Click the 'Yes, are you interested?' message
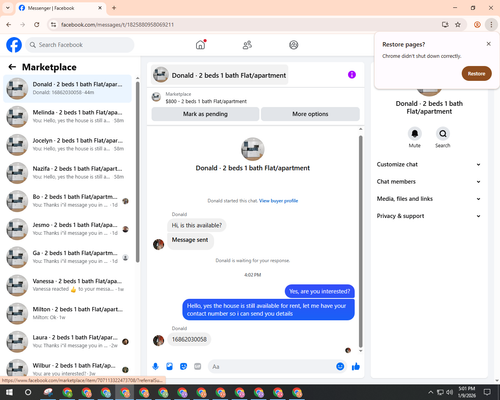 tap(320, 291)
